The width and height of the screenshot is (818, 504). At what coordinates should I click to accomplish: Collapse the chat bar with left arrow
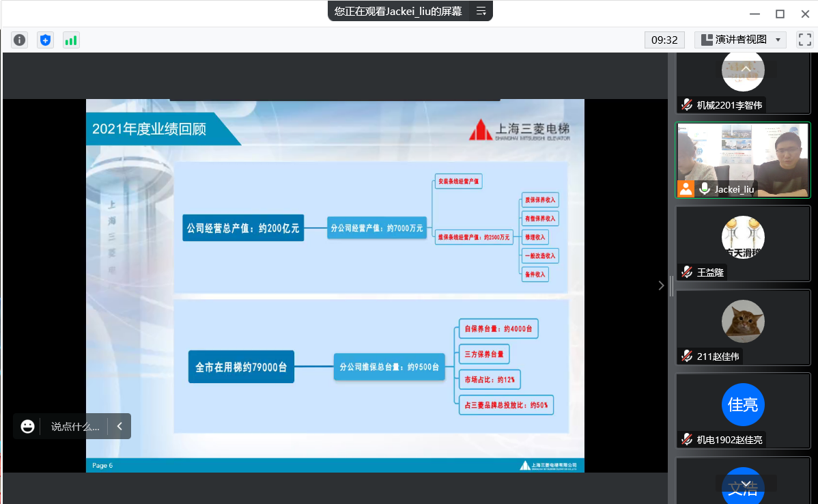(x=119, y=426)
